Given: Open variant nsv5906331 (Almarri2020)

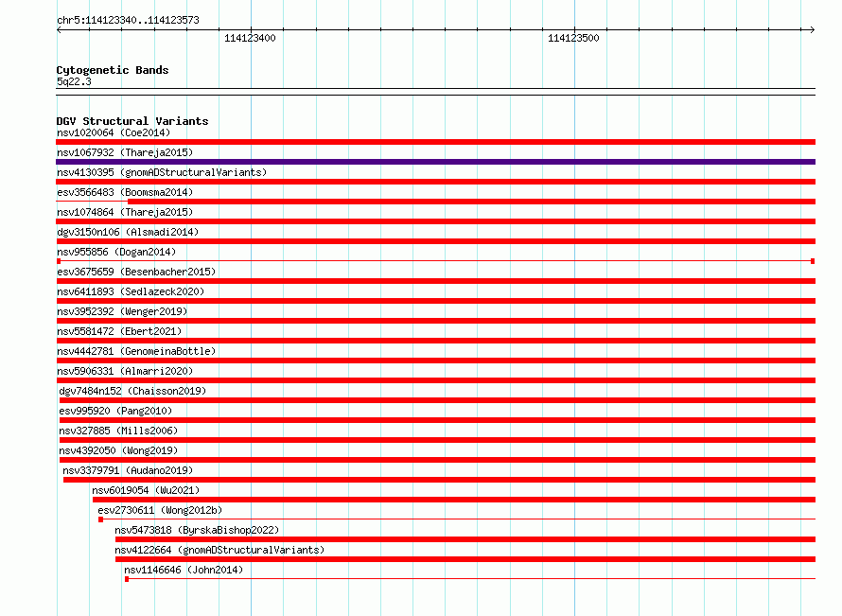Looking at the screenshot, I should pyautogui.click(x=125, y=371).
